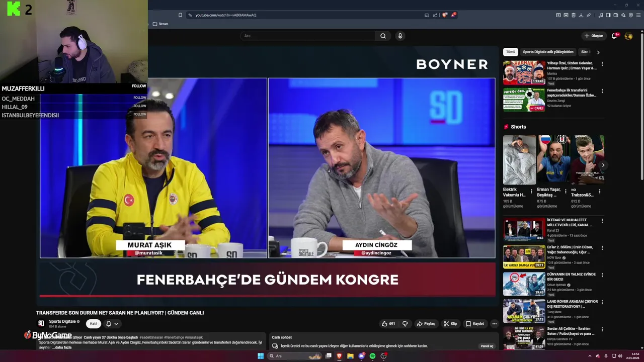
Task: Click the Brave Shields lion icon
Action: (x=444, y=15)
